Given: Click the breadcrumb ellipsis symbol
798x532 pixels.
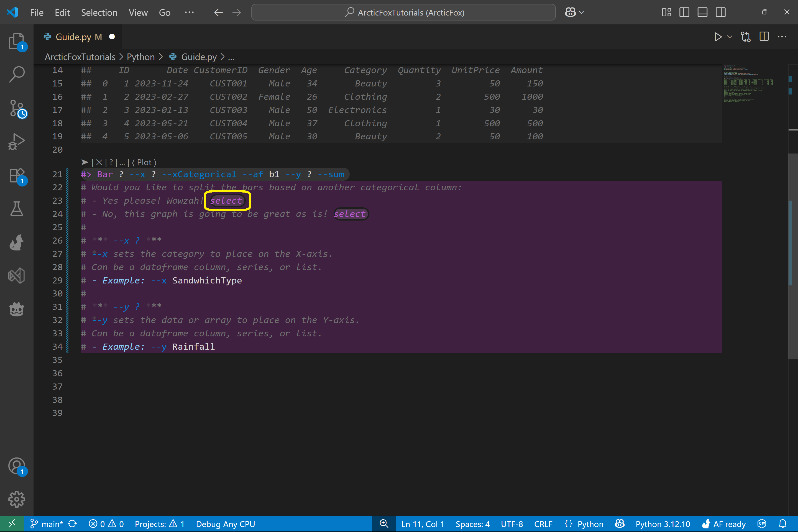Looking at the screenshot, I should pyautogui.click(x=231, y=57).
